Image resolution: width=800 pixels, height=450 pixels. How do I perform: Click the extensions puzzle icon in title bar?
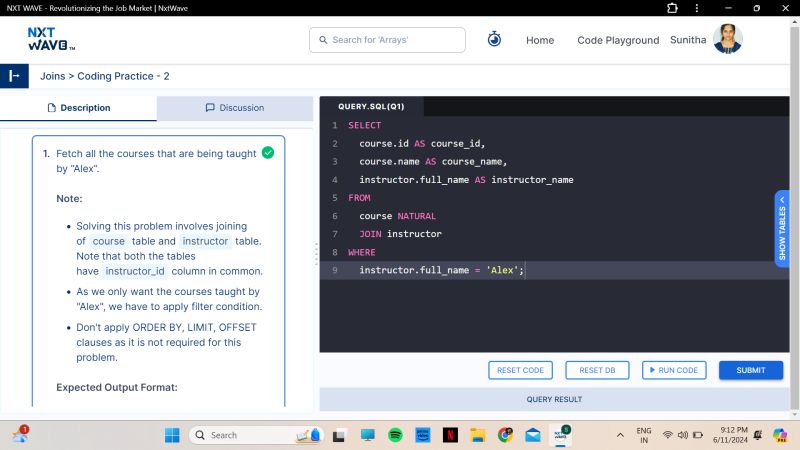672,8
